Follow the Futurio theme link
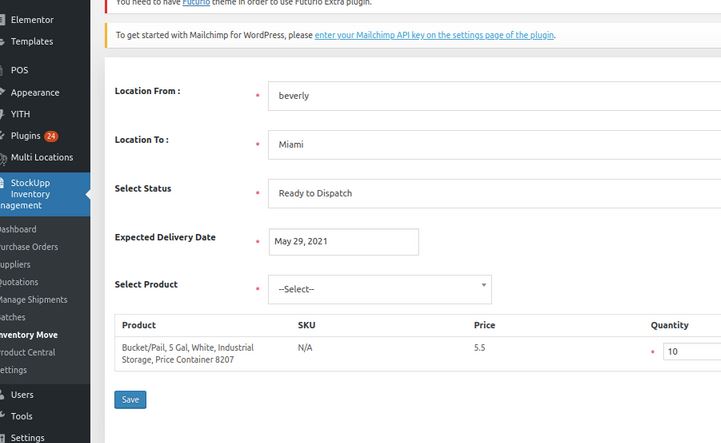This screenshot has height=443, width=721. coord(196,2)
